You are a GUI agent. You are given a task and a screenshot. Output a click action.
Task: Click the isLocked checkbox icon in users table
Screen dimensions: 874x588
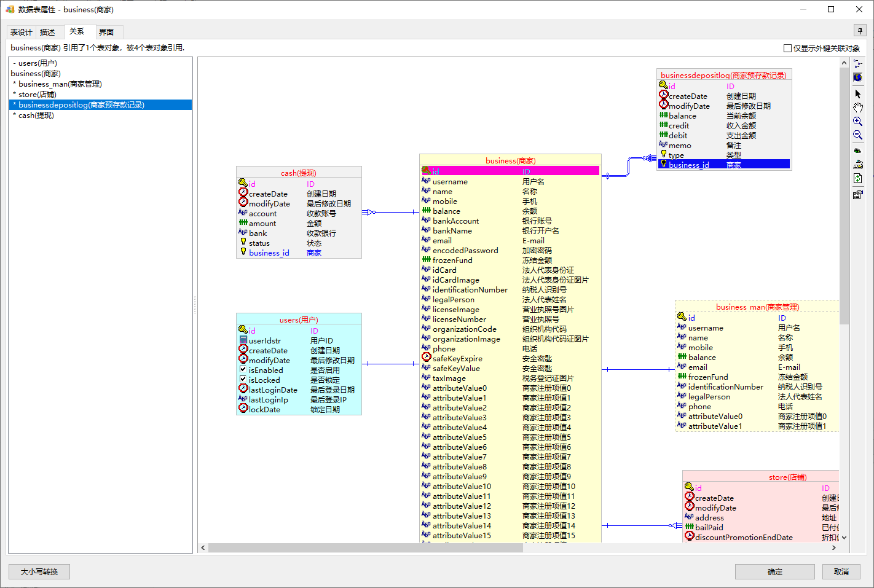tap(243, 379)
